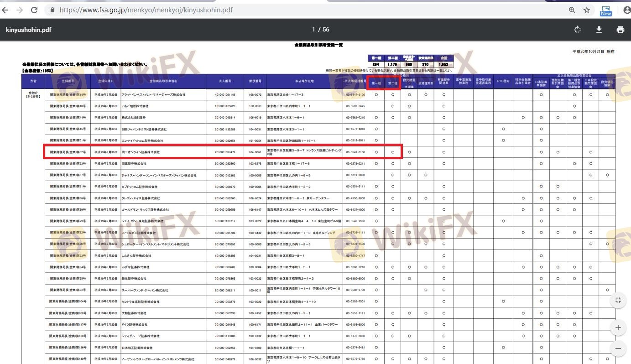Select company name 株式会社SBI証券
Screen dimensions: 631x364
(x=133, y=118)
